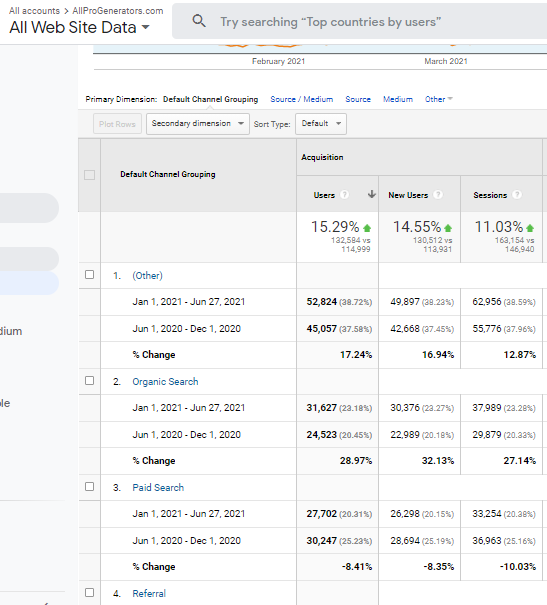Focus the search bar input field

click(360, 21)
